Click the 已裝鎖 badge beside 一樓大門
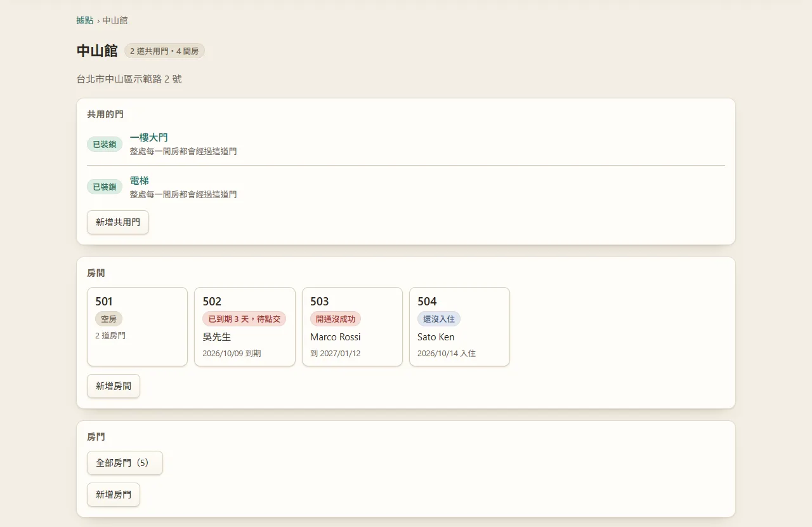The image size is (812, 527). point(105,144)
